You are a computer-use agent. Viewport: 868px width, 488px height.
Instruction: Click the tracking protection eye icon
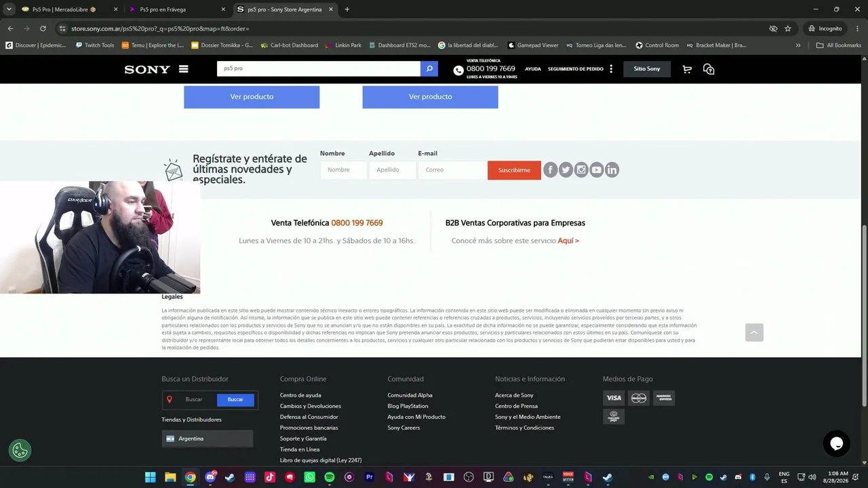tap(773, 28)
